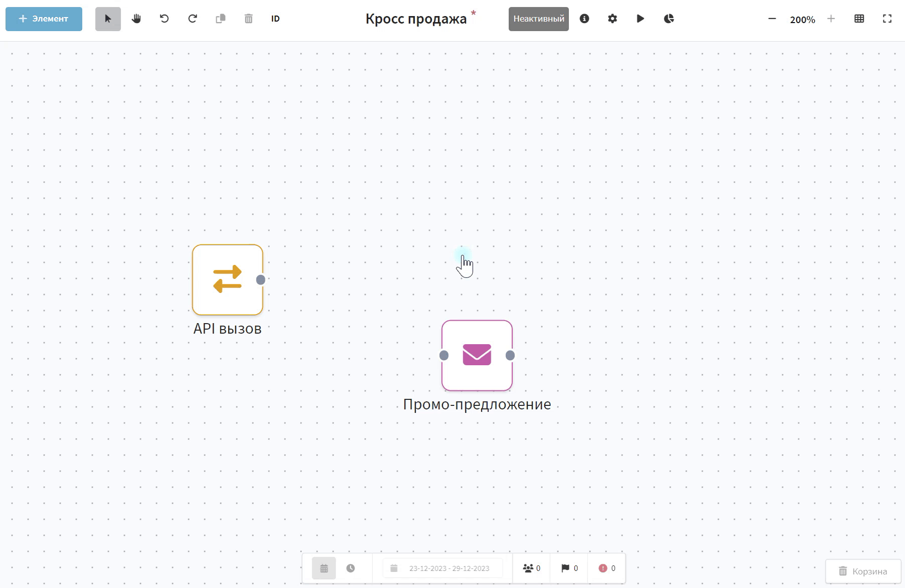
Task: Open the pie chart statistics
Action: (x=669, y=19)
